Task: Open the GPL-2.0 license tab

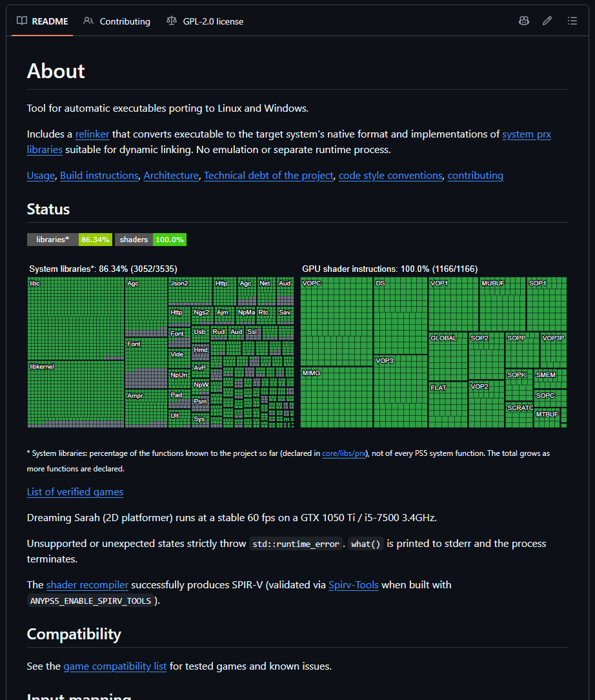Action: 205,21
